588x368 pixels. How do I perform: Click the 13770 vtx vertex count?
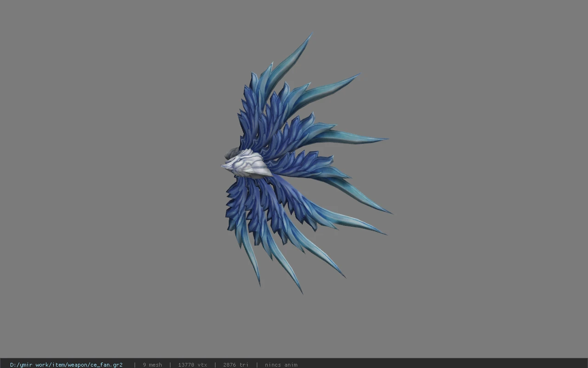tap(192, 365)
